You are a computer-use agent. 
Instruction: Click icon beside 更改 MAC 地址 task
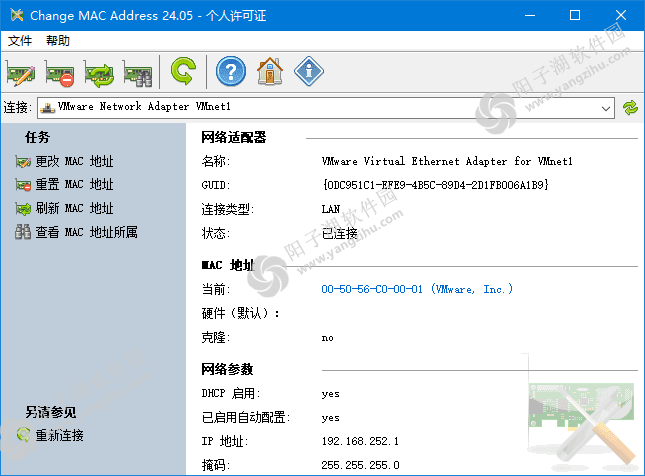[x=23, y=162]
